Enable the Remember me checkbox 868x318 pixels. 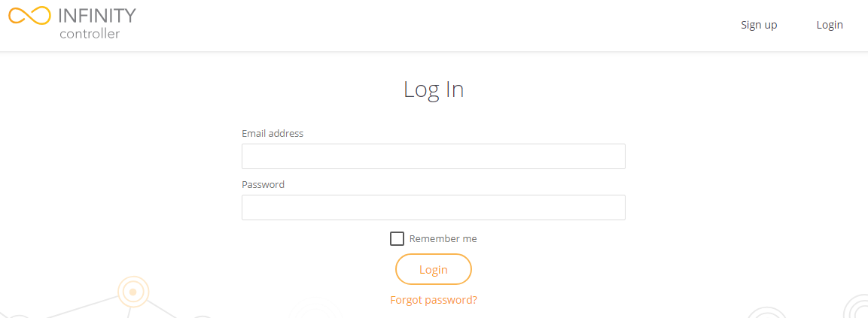click(x=397, y=238)
